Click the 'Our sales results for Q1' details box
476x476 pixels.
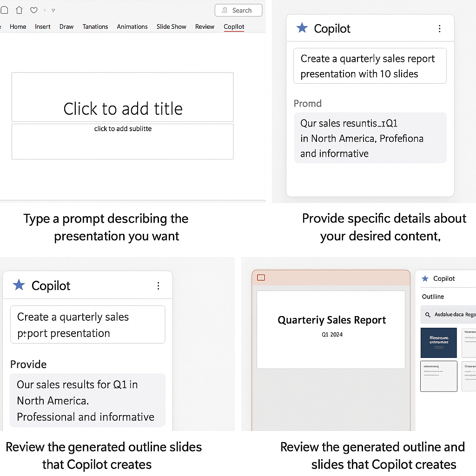click(87, 400)
